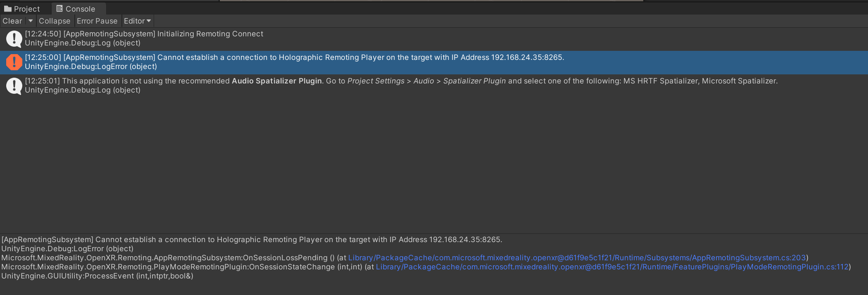The width and height of the screenshot is (868, 295).
Task: Click the info icon of Audio Spatializer log
Action: coord(14,86)
